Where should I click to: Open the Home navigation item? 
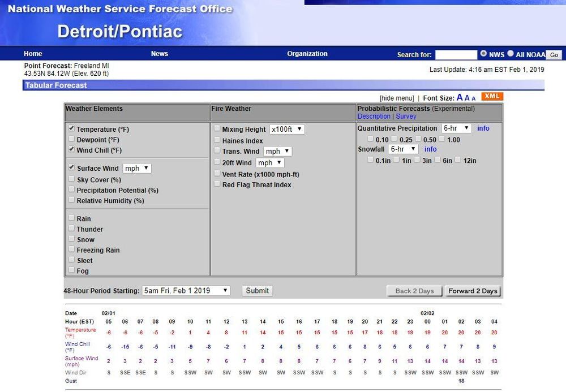tap(33, 54)
